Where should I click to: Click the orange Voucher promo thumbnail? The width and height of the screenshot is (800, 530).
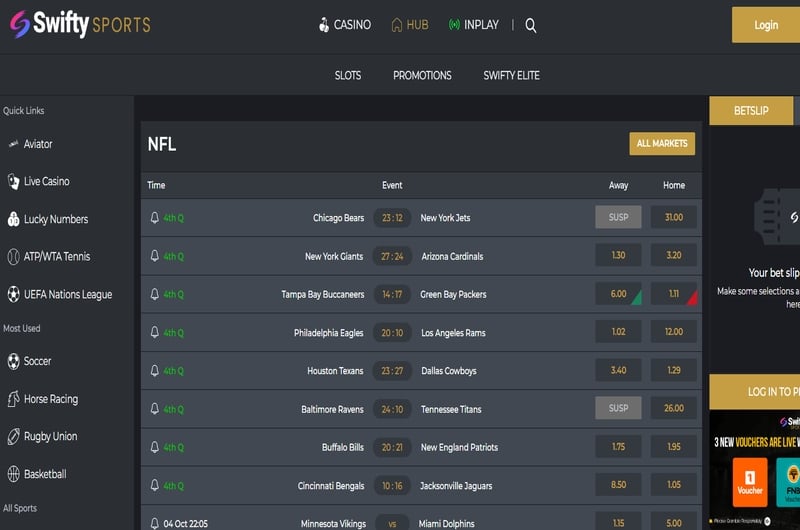click(x=749, y=482)
